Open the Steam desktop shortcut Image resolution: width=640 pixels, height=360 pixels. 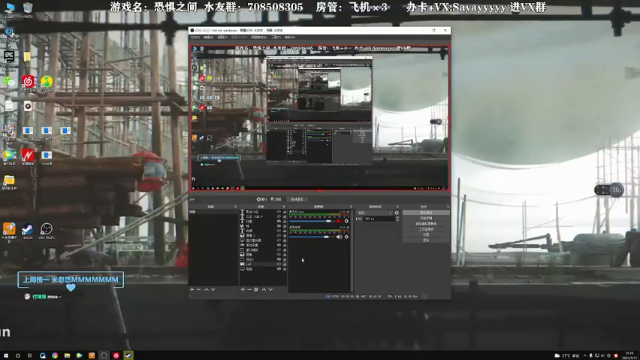click(27, 230)
